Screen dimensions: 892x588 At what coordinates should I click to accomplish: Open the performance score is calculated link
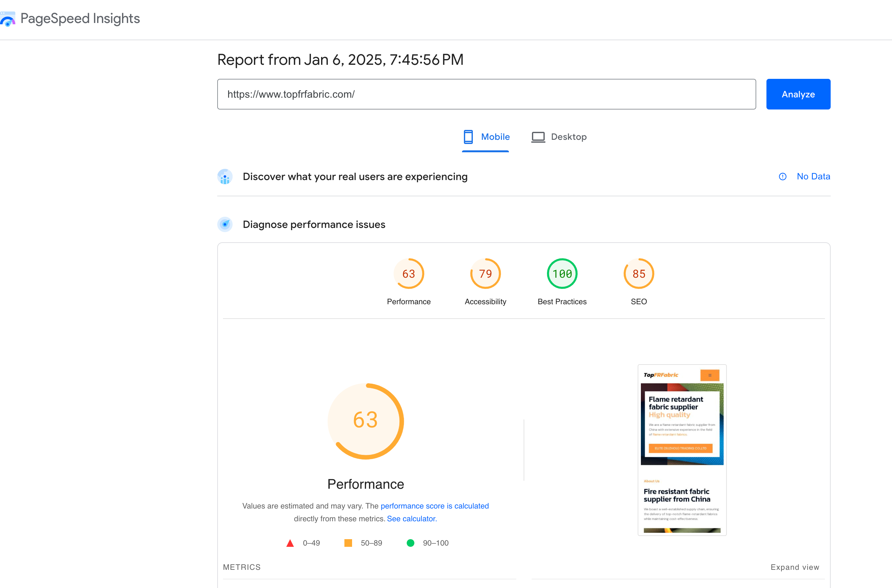(x=434, y=506)
